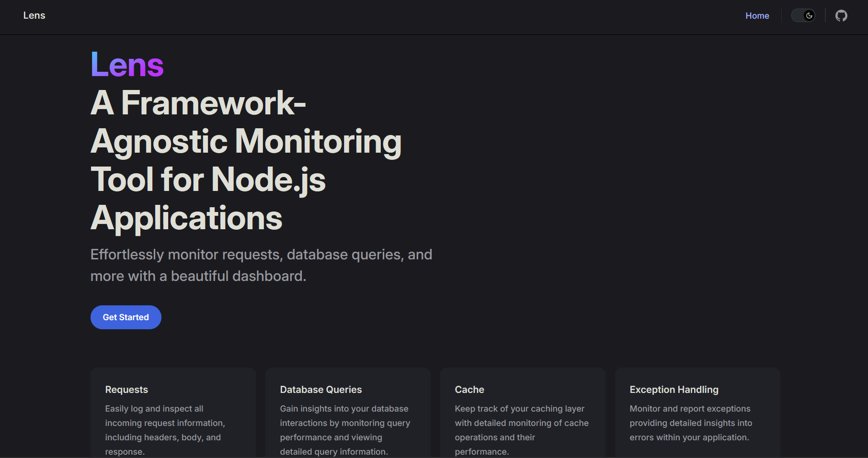Click the 'Agnostic Monitoring' heading line
The height and width of the screenshot is (458, 868).
pyautogui.click(x=246, y=141)
